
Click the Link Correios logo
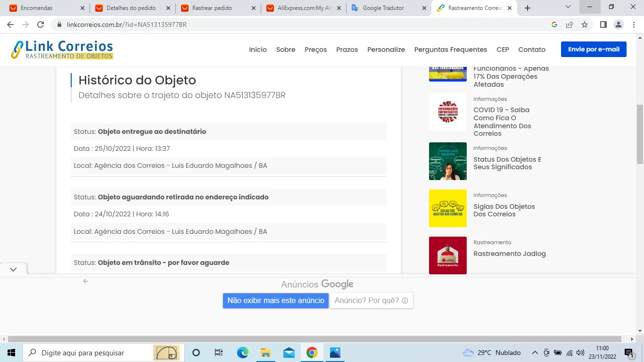(62, 49)
